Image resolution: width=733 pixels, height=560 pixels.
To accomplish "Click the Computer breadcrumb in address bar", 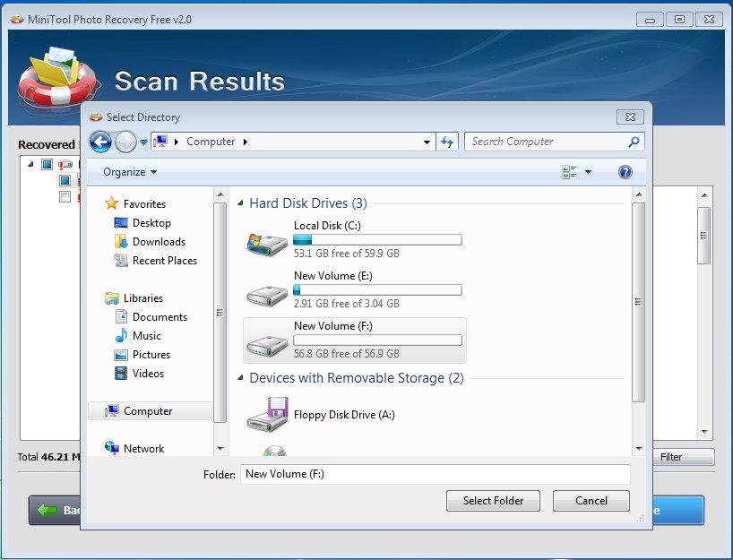I will click(211, 142).
